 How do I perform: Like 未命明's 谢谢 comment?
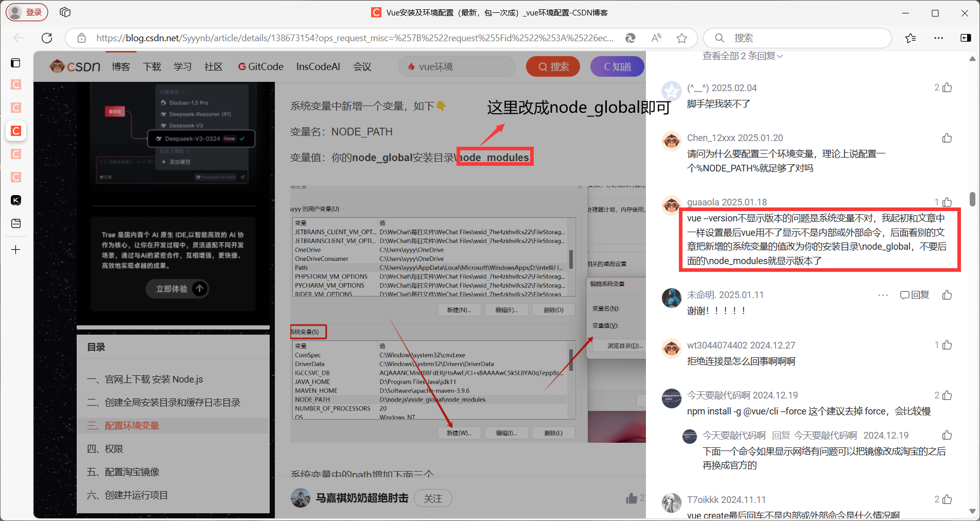point(947,294)
